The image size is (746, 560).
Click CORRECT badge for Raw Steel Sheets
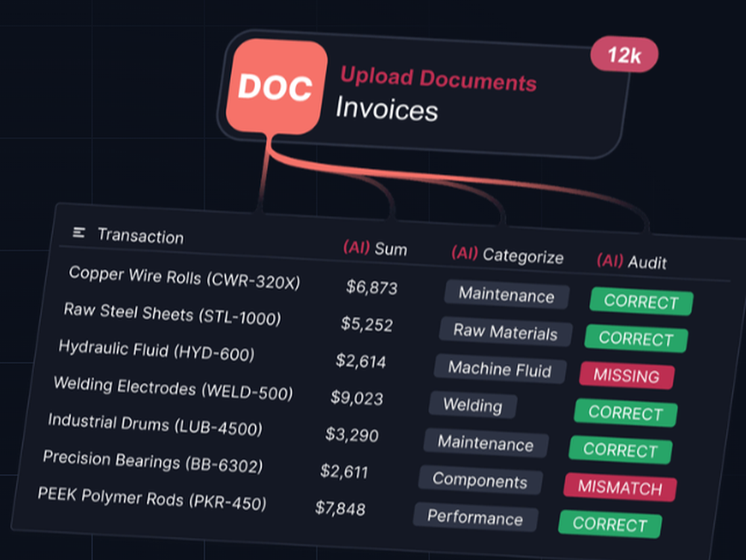click(x=636, y=339)
